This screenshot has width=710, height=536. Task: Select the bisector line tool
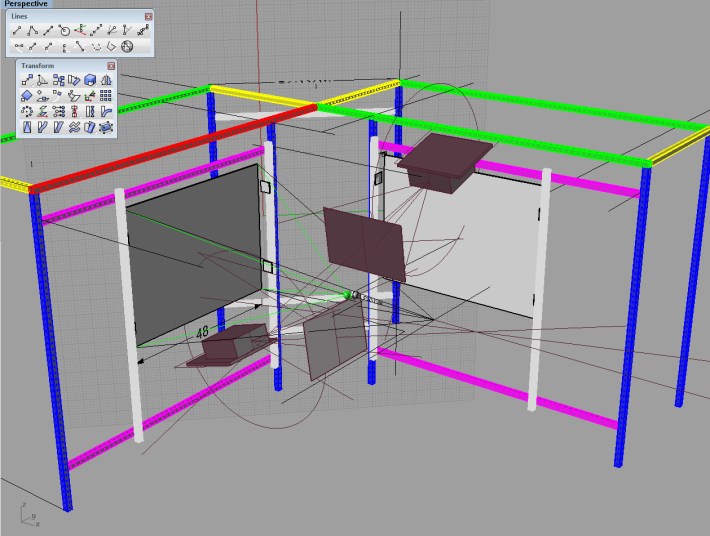coord(112,31)
